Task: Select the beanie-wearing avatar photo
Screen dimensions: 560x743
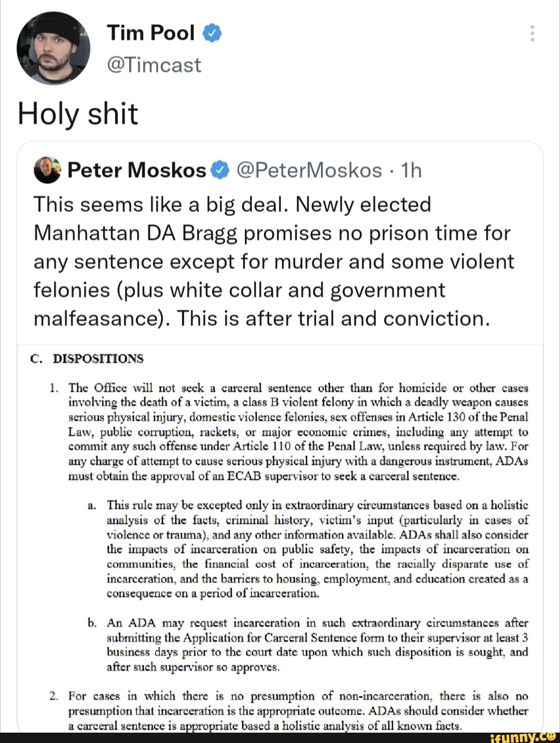Action: pyautogui.click(x=53, y=47)
